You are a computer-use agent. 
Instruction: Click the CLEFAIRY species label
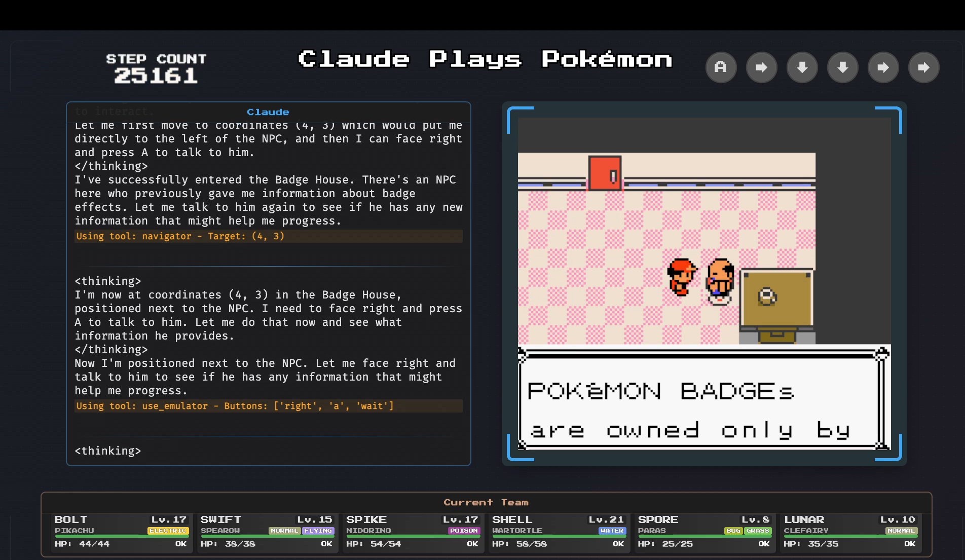coord(806,531)
